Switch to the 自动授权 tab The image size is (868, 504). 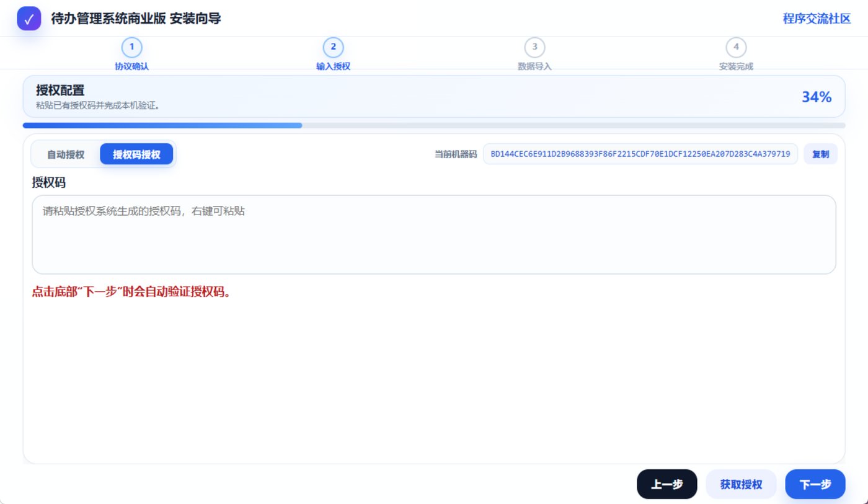[x=66, y=154]
